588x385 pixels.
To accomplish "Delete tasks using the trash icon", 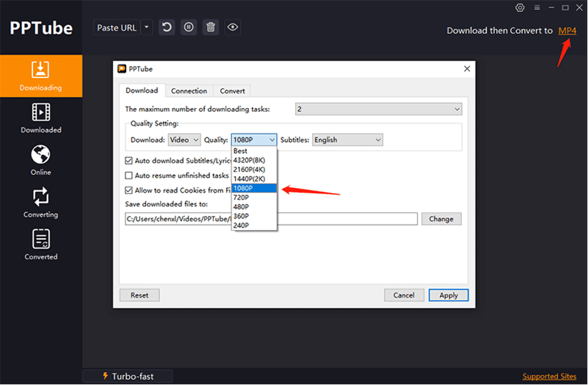I will pos(211,27).
